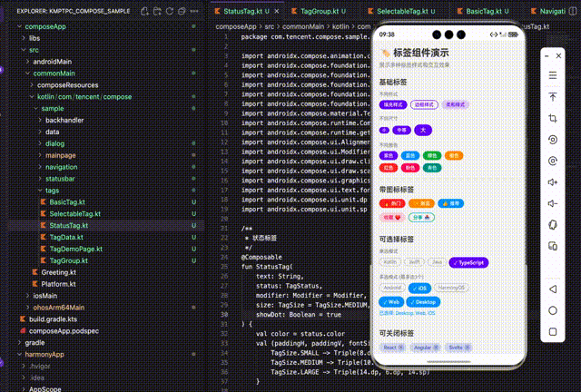Tap the emulator home circle button

click(x=553, y=310)
